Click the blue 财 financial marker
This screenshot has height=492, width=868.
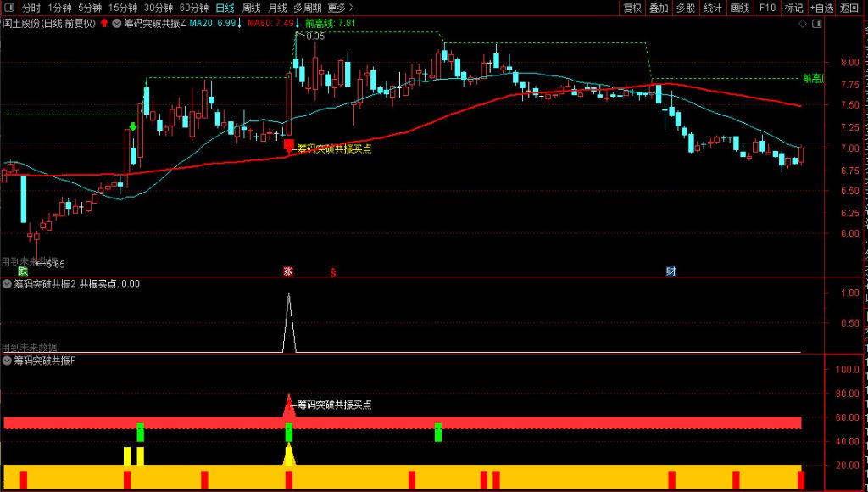pos(670,271)
